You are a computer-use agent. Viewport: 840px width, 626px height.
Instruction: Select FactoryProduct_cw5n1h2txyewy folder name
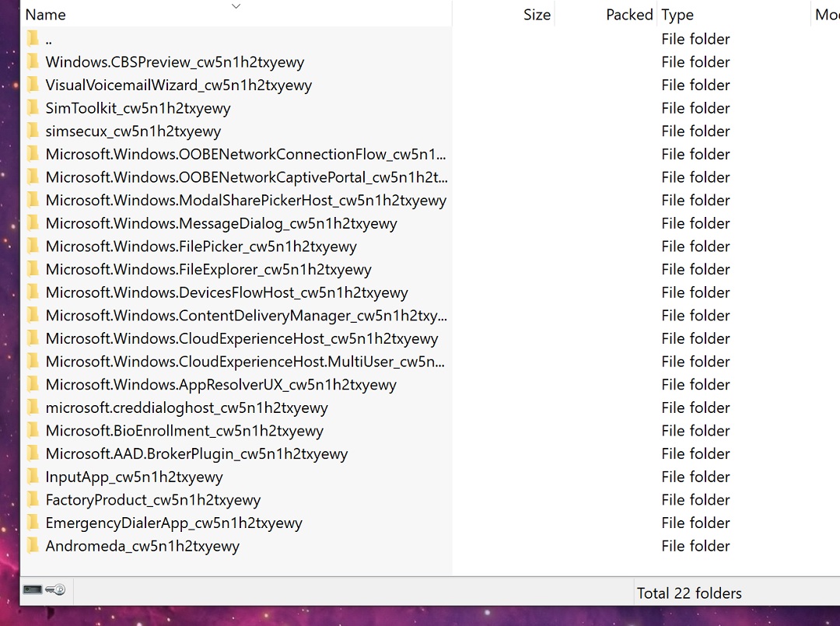click(152, 500)
